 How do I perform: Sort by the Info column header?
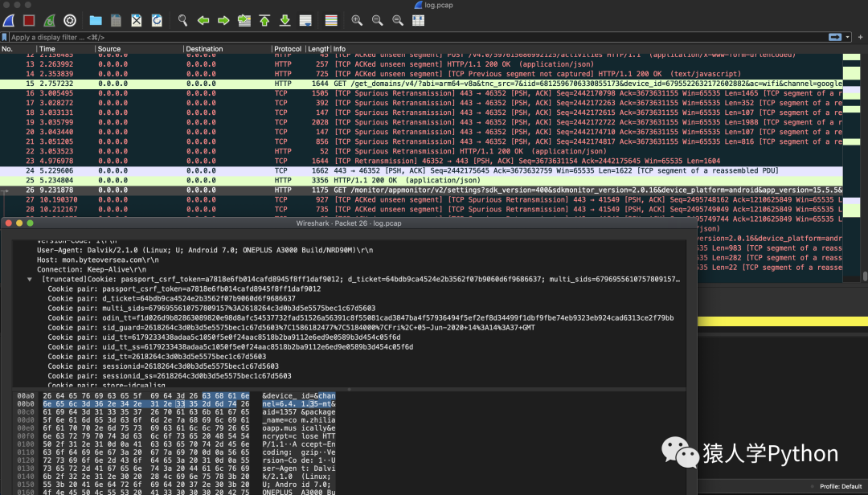(587, 49)
